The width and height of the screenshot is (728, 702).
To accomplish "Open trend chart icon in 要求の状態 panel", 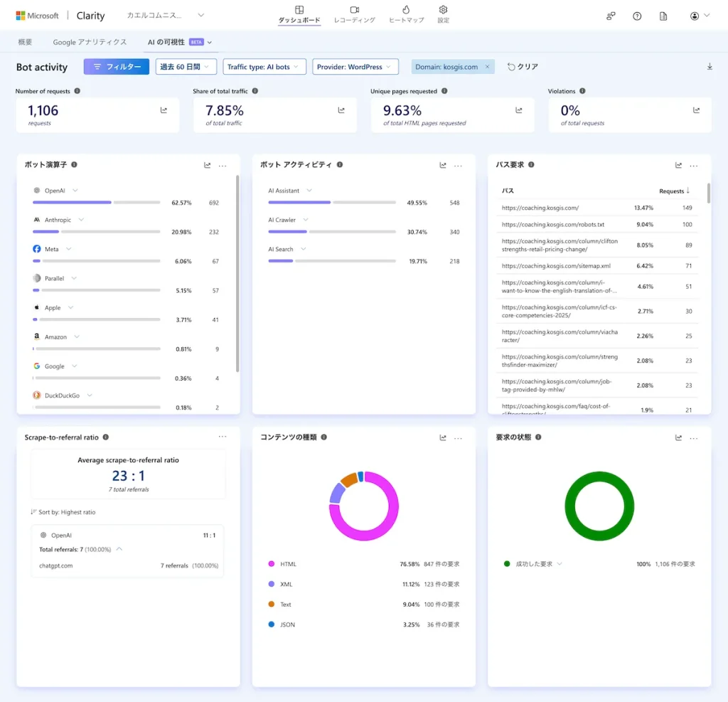I will [678, 437].
